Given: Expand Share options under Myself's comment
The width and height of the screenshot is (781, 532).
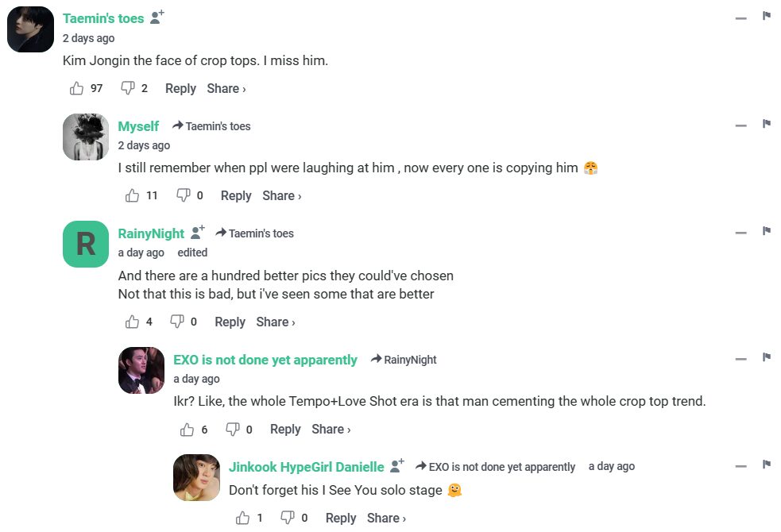Looking at the screenshot, I should tap(281, 195).
